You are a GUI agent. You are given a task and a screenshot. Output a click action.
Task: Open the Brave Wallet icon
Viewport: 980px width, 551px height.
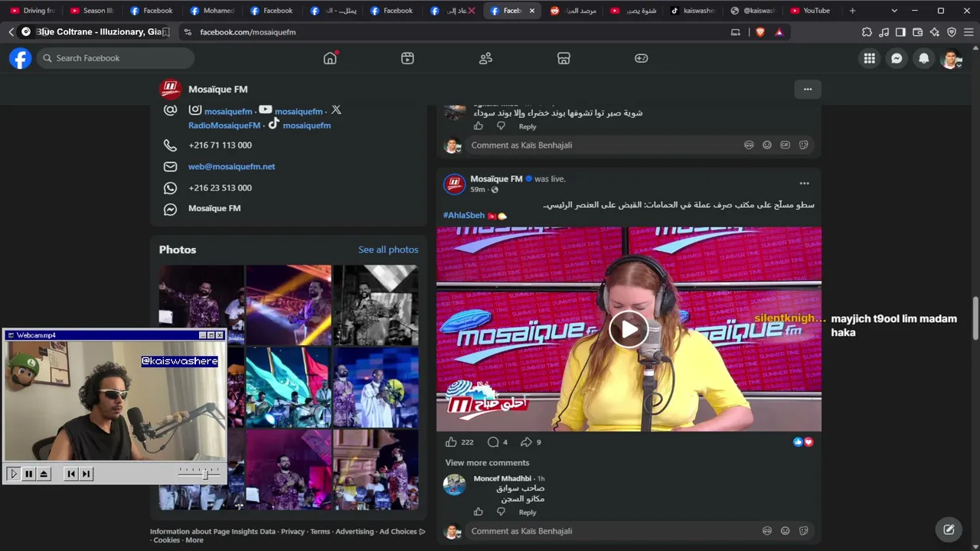(917, 32)
